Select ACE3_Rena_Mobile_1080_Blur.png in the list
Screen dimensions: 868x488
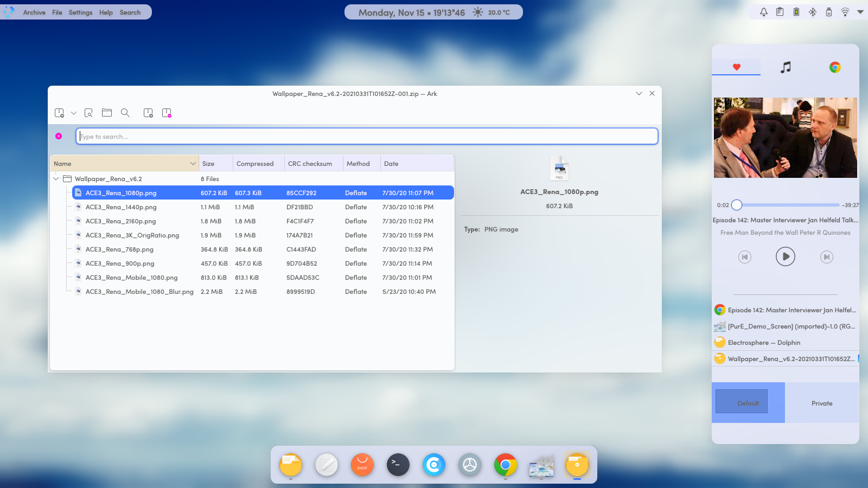(x=263, y=292)
